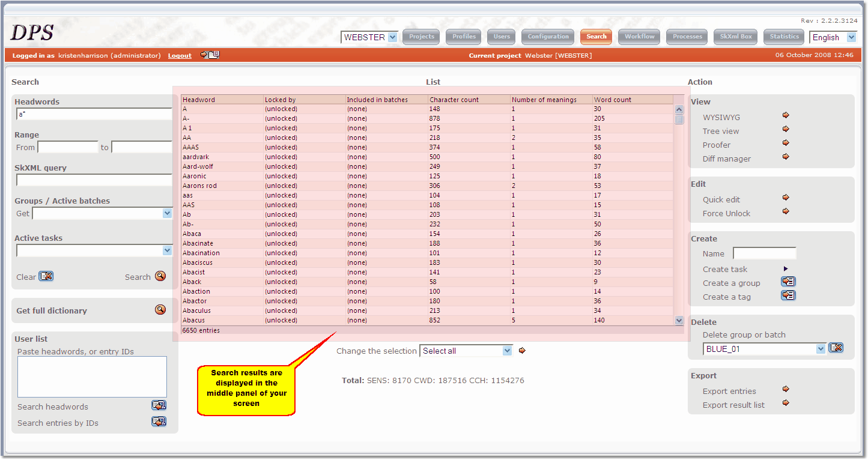Image resolution: width=868 pixels, height=460 pixels.
Task: Sort by the Locked by column header
Action: tap(305, 100)
